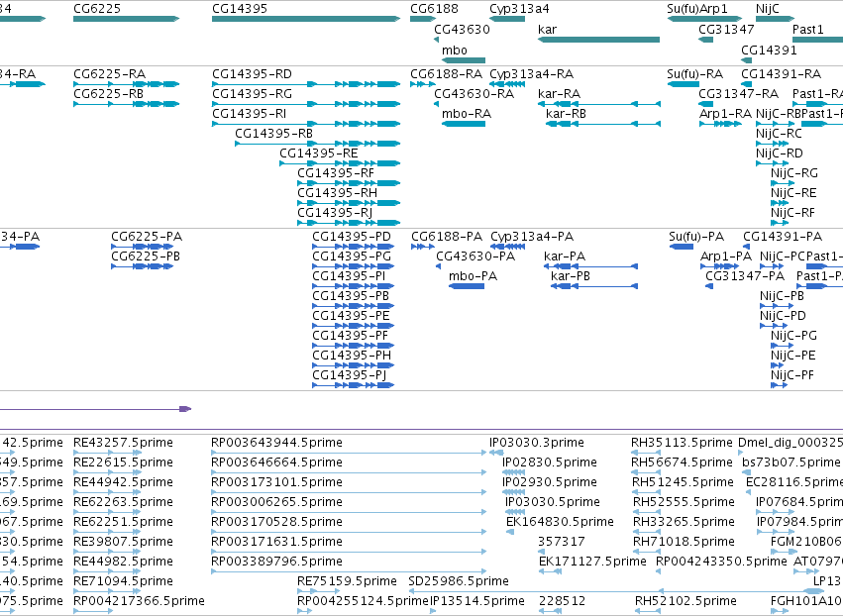The width and height of the screenshot is (843, 616).
Task: Select the CG14395-RH transcript label
Action: tap(338, 193)
